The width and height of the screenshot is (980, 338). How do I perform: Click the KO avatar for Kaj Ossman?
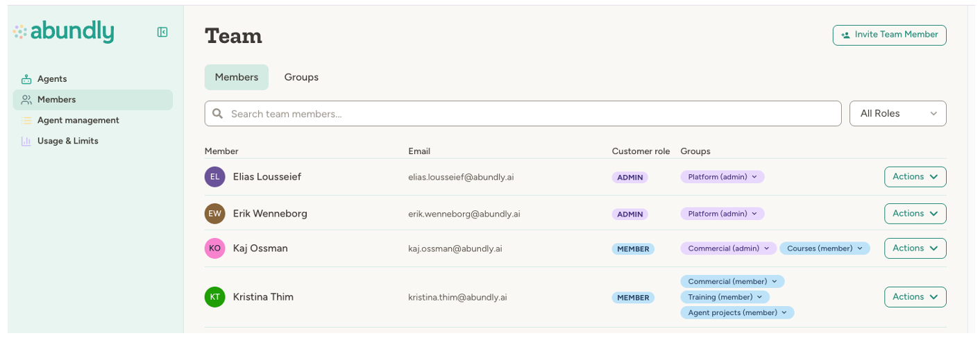[215, 248]
